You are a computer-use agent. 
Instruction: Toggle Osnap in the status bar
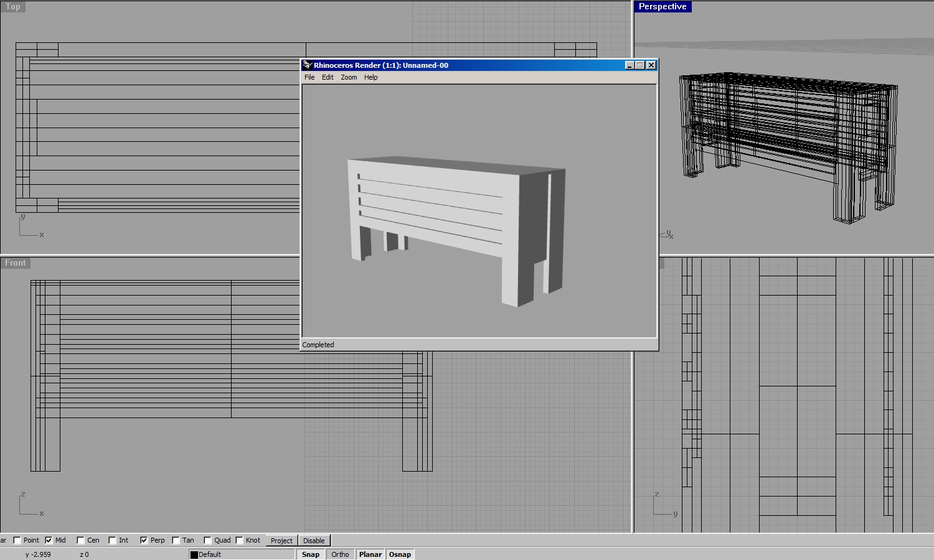click(400, 554)
